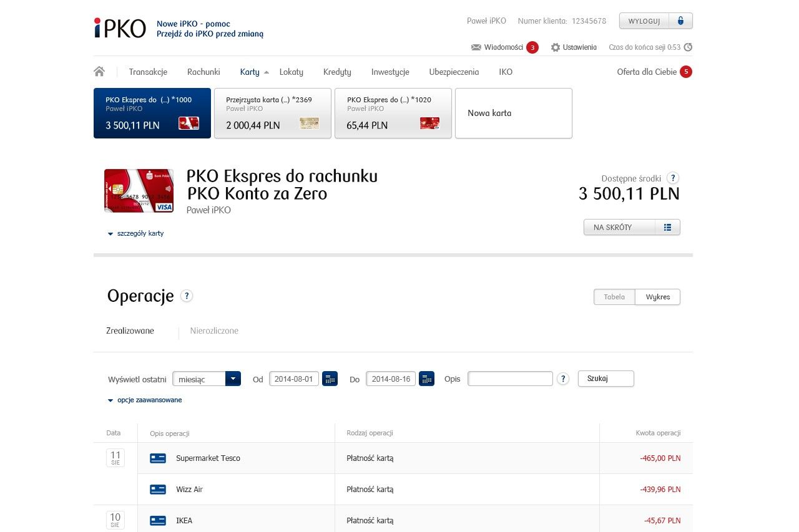Open the Transakcje menu
This screenshot has height=532, width=799.
click(x=148, y=72)
